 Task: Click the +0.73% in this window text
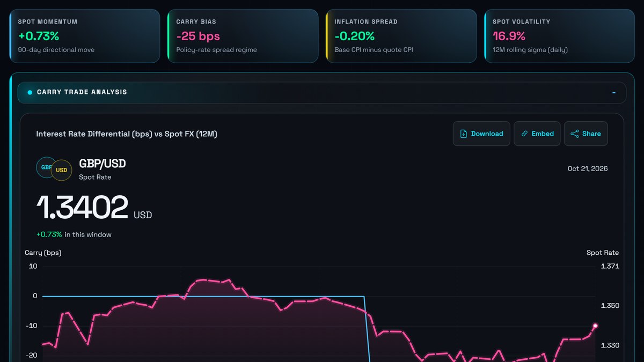point(74,234)
